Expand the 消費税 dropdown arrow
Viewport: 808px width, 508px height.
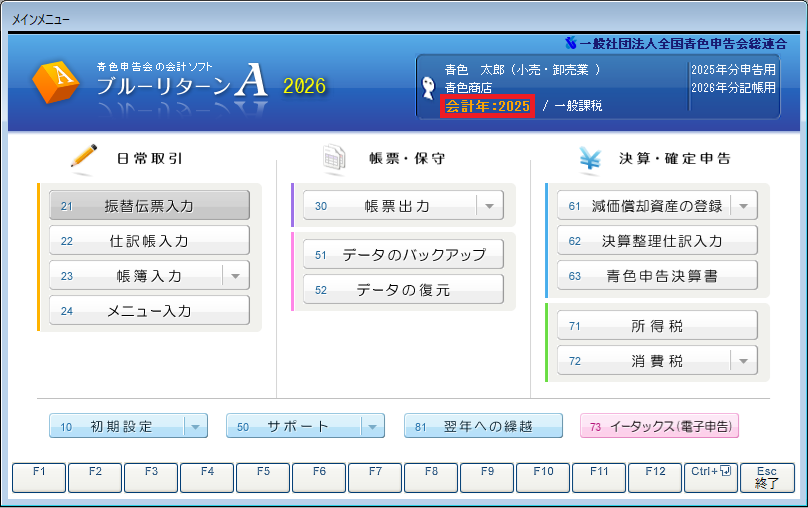coord(744,360)
